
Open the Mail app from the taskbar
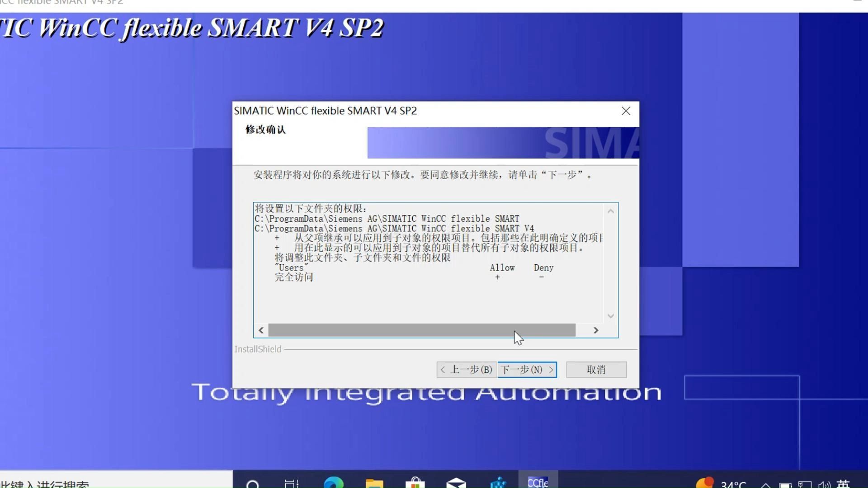(455, 483)
